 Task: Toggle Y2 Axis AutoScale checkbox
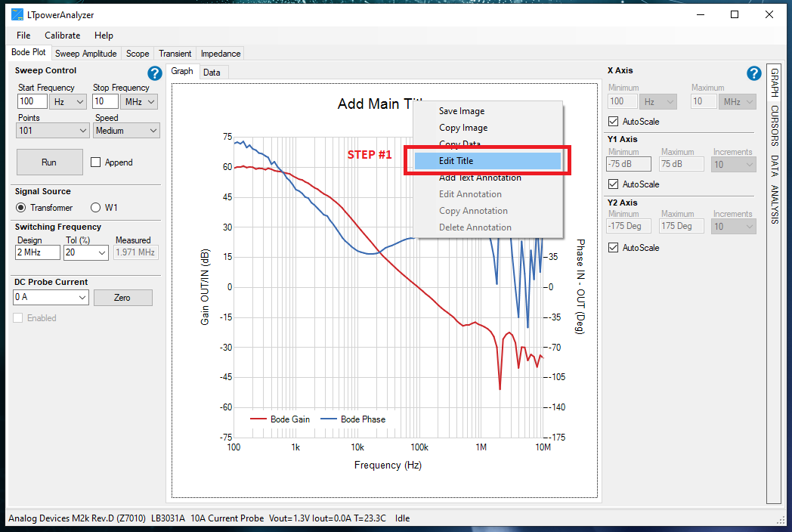614,248
